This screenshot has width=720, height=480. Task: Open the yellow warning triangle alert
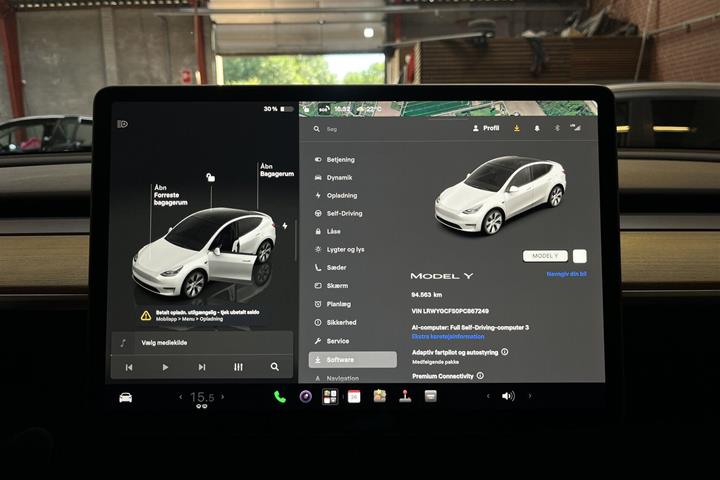tap(146, 316)
